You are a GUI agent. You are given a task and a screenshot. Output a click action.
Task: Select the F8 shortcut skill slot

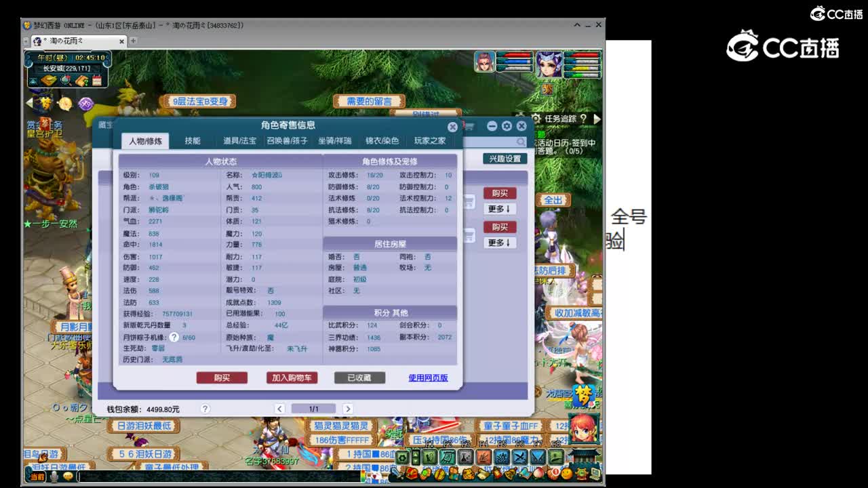tap(555, 457)
